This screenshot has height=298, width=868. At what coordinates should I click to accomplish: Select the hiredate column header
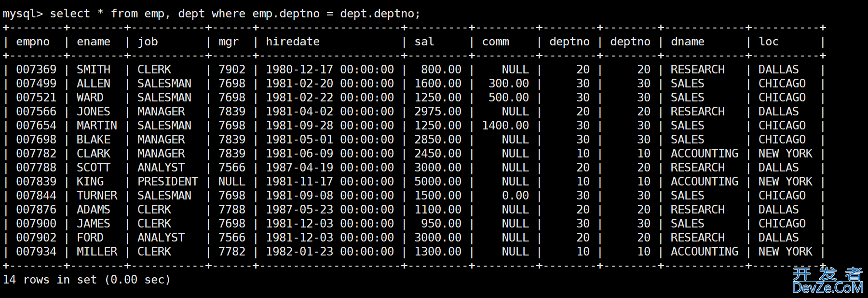click(293, 42)
